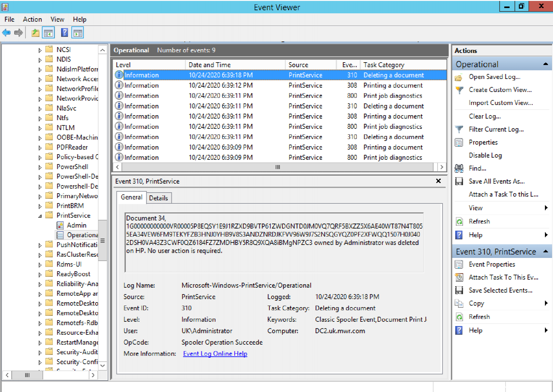The height and width of the screenshot is (392, 553).
Task: Expand the PowerShell tree folder
Action: [40, 167]
